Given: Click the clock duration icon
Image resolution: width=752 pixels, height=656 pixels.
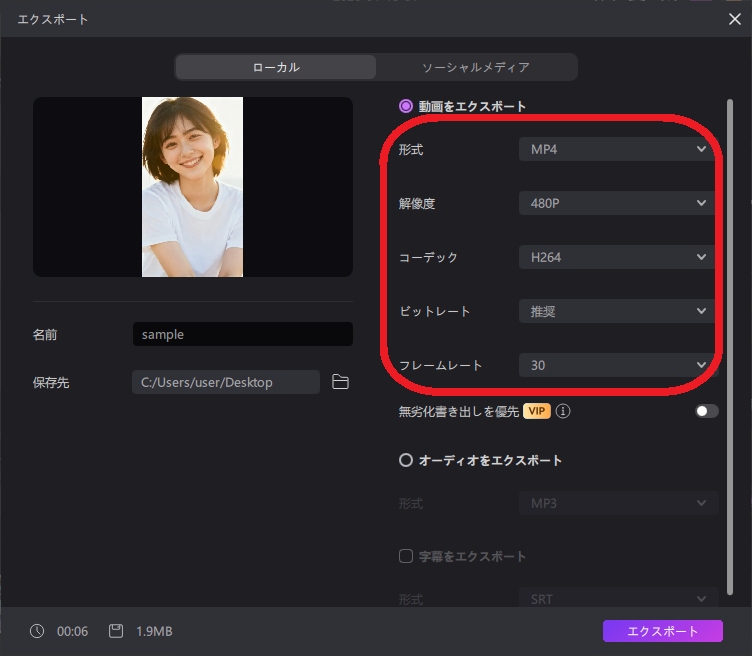Looking at the screenshot, I should click(x=37, y=631).
